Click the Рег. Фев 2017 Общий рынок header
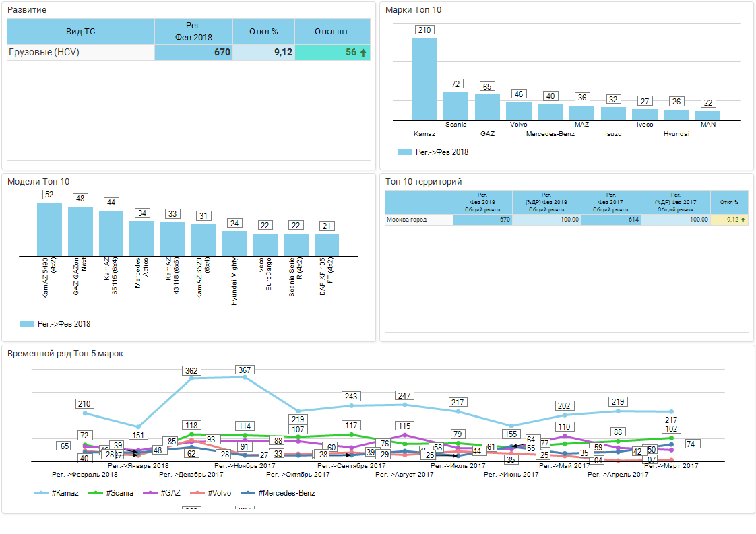 611,203
